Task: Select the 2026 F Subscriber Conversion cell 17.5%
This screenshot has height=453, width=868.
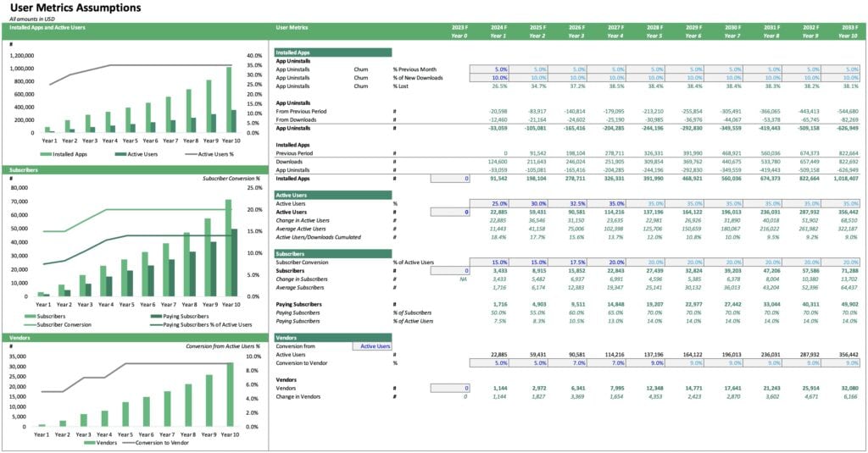Action: (x=567, y=262)
